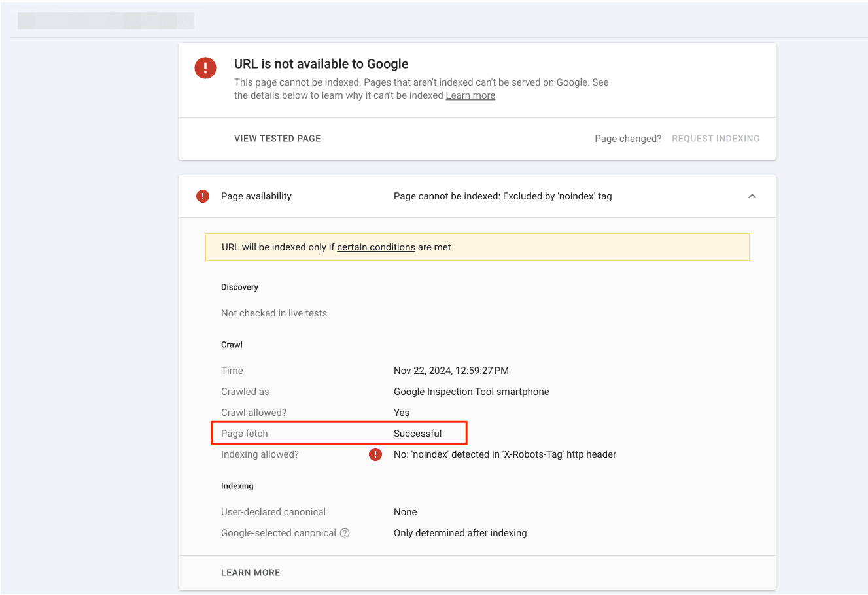Open the help tooltip beside Google-selected canonical

point(345,533)
